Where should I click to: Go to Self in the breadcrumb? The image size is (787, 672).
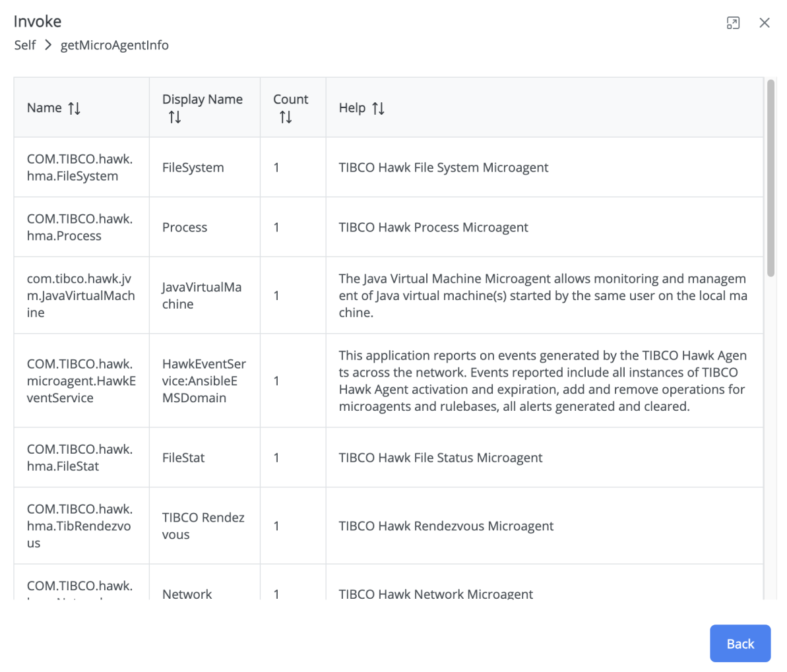click(x=25, y=46)
